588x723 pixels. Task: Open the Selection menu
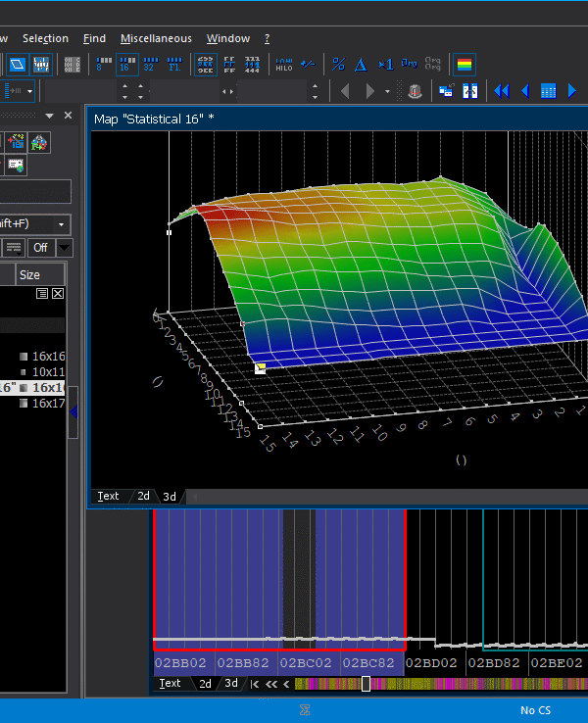coord(45,38)
